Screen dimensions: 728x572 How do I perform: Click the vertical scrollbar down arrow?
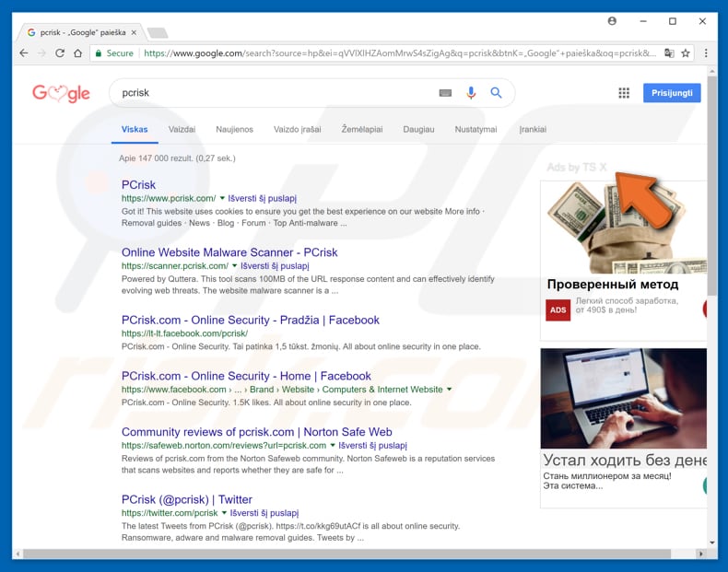[712, 542]
